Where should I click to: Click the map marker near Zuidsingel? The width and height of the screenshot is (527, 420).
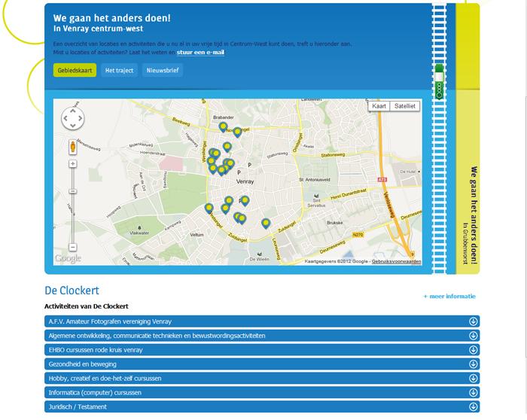(x=266, y=223)
